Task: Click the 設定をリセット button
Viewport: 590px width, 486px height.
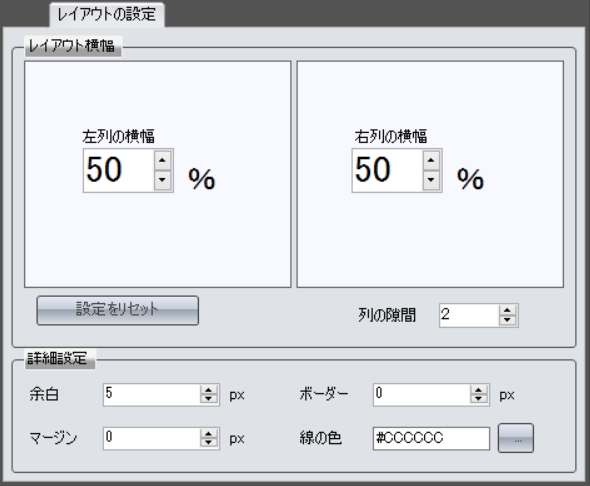Action: click(x=117, y=310)
